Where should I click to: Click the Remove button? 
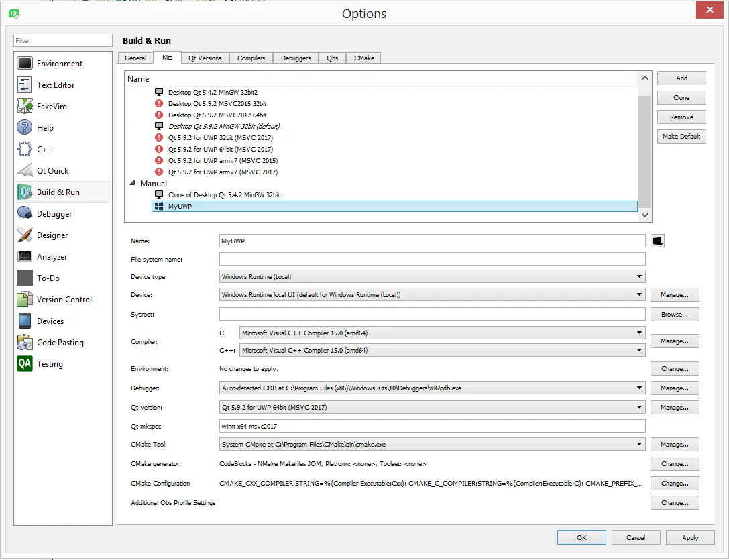(x=681, y=117)
